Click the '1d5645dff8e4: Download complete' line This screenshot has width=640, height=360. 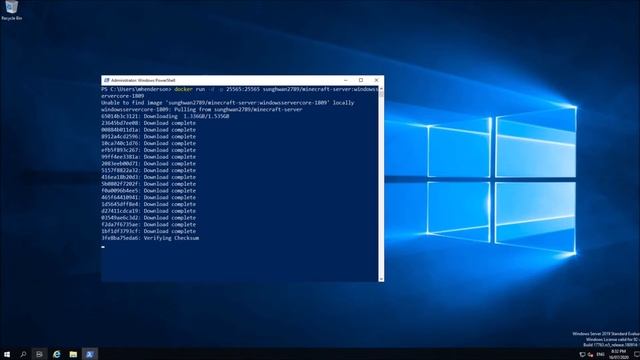coord(149,204)
